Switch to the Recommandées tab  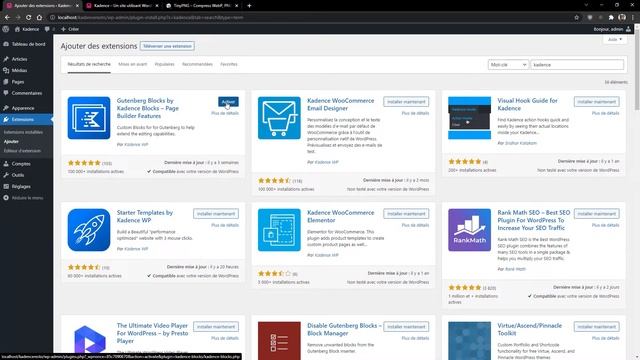click(x=197, y=64)
